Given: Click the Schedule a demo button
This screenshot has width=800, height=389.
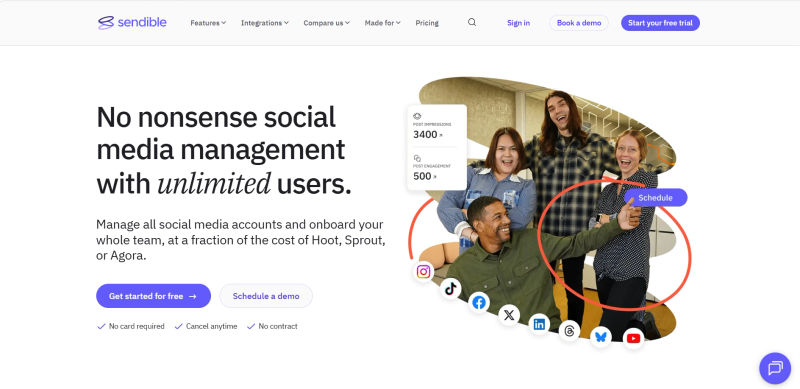Looking at the screenshot, I should point(266,296).
